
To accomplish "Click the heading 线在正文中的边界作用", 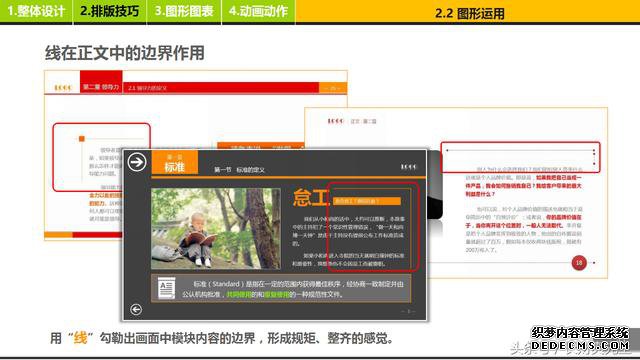I will [124, 53].
